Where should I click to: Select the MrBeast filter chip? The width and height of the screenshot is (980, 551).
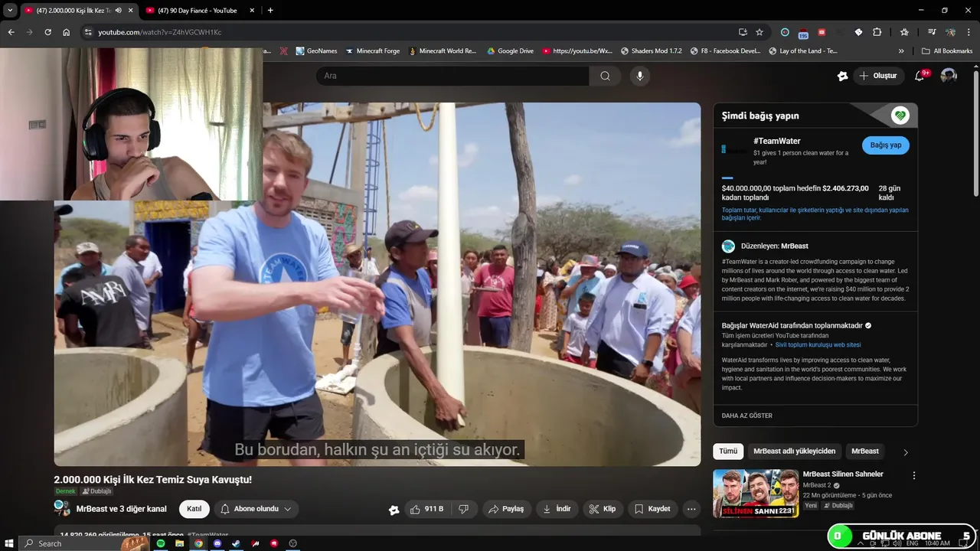(x=865, y=452)
